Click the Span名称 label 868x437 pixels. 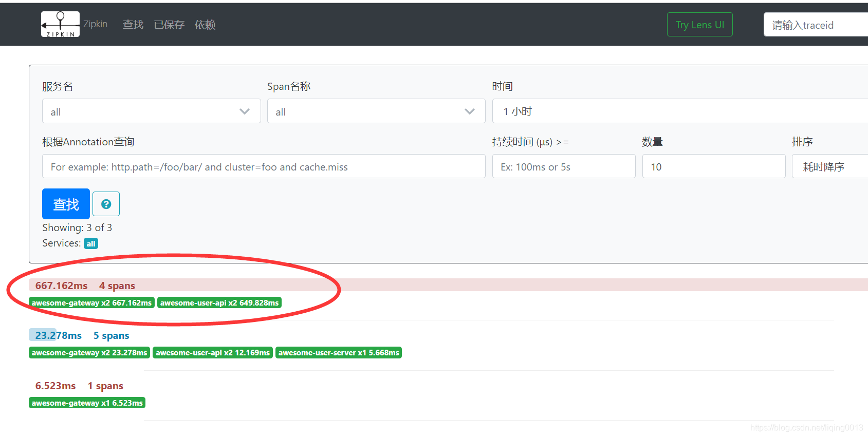point(289,86)
